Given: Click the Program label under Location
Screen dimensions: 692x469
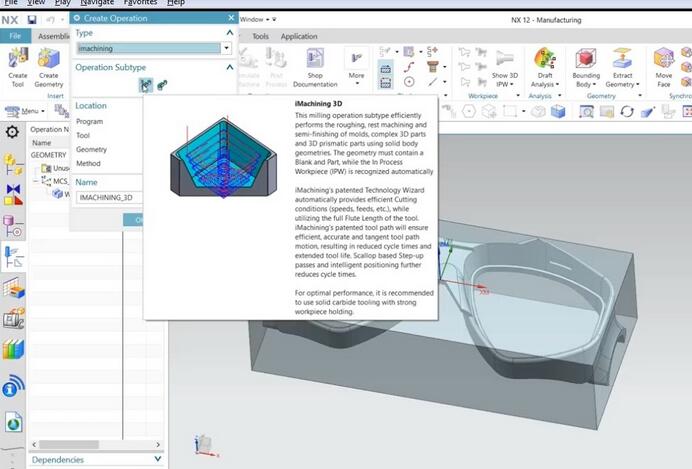Looking at the screenshot, I should pos(90,121).
